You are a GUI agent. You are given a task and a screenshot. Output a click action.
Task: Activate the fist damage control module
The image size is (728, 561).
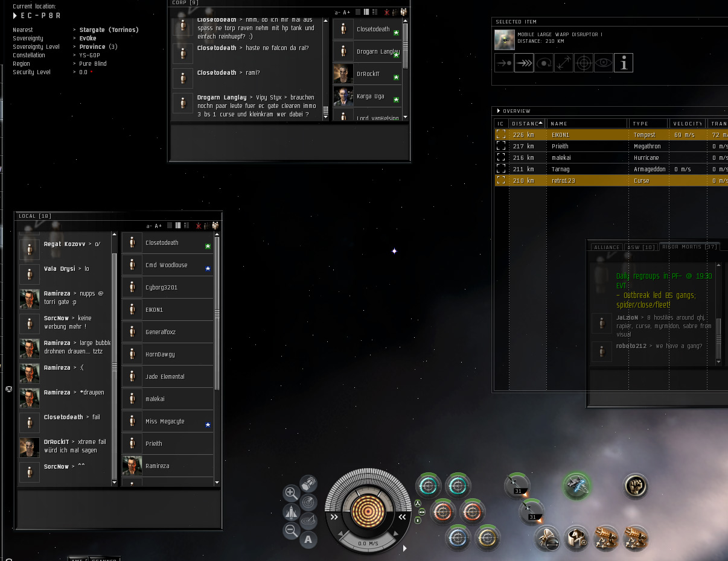coord(636,486)
